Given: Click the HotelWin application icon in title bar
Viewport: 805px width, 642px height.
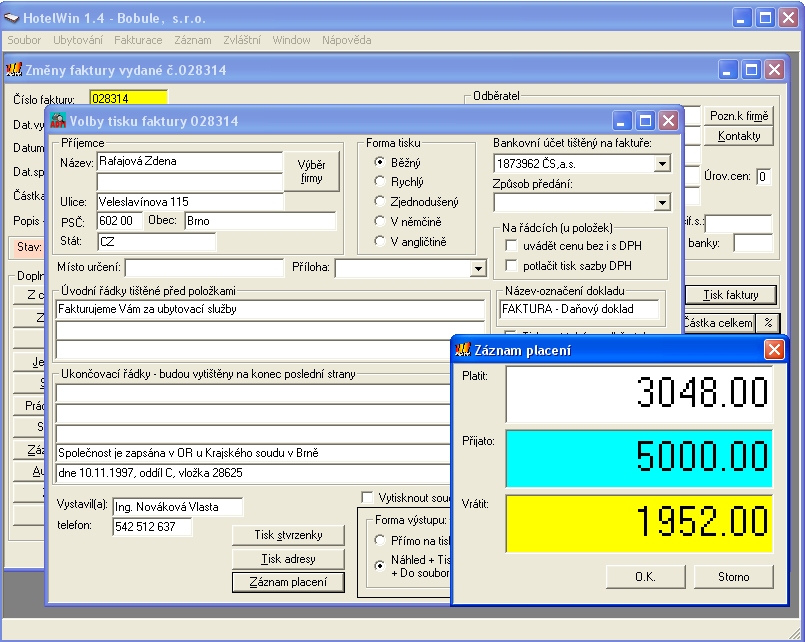Looking at the screenshot, I should [13, 18].
